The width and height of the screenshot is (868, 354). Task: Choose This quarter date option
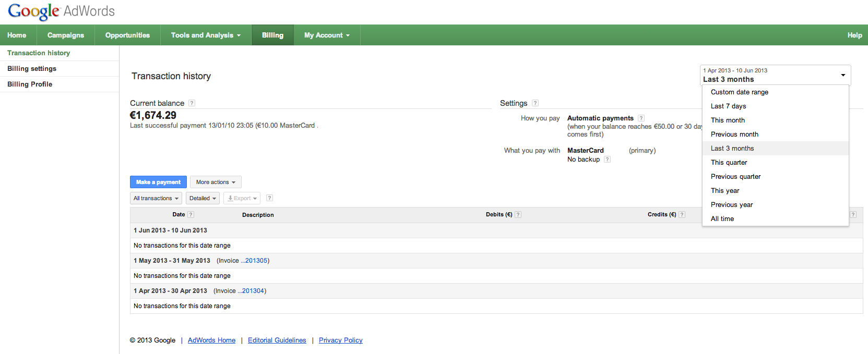[776, 163]
